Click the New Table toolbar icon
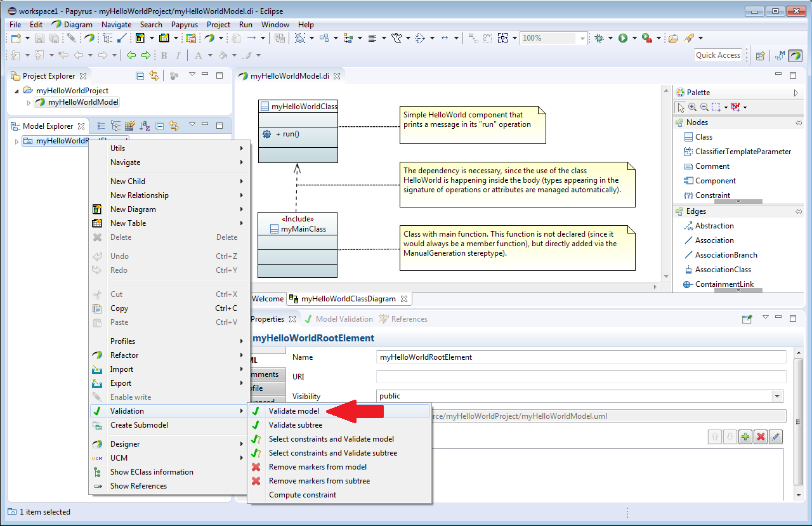This screenshot has height=526, width=812. click(x=164, y=39)
